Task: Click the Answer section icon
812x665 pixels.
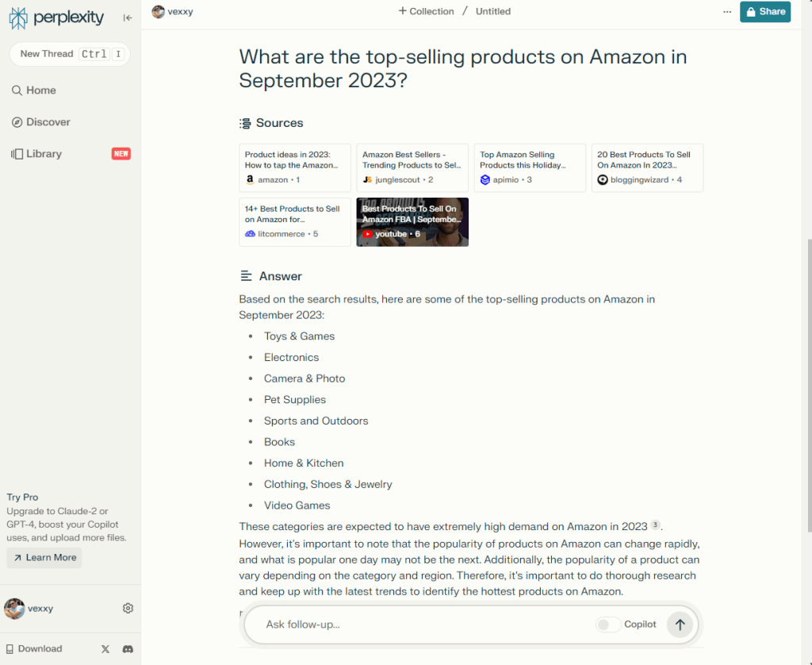Action: point(246,275)
